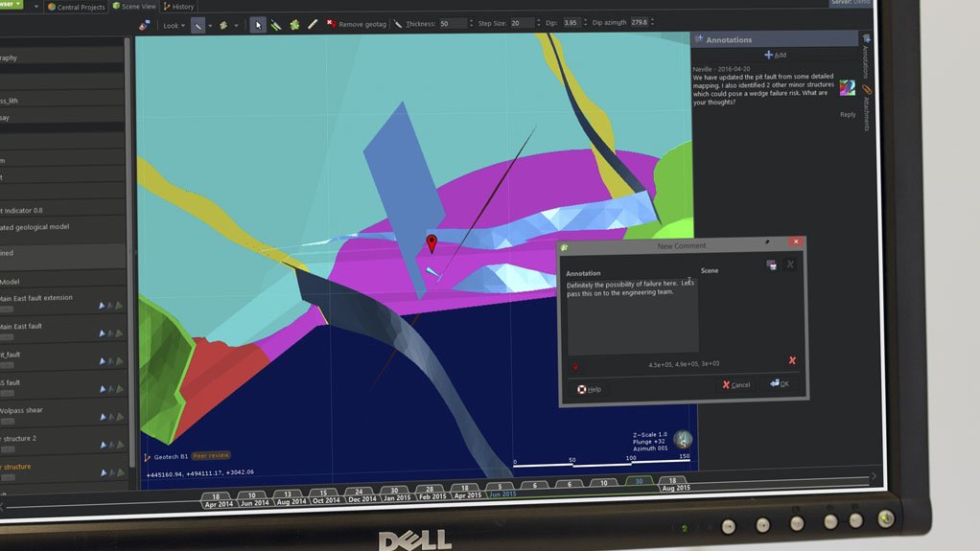Select the slicer tool button after Look
The height and width of the screenshot is (551, 980).
point(198,26)
